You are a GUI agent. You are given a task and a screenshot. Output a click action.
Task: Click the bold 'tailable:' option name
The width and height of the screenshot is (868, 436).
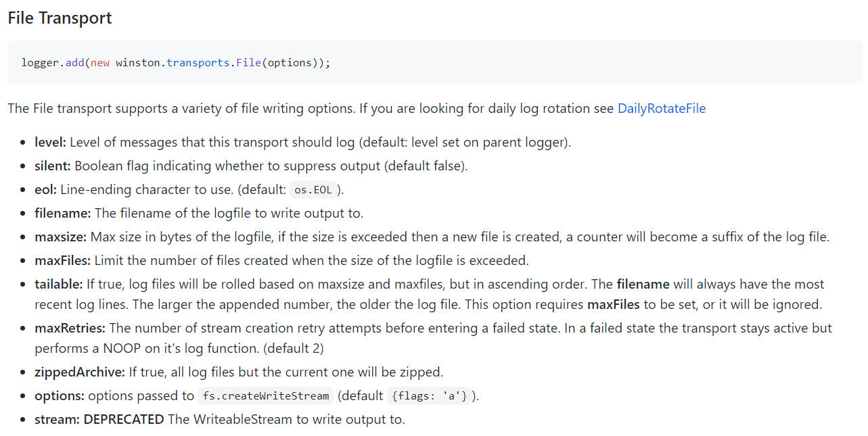(59, 284)
